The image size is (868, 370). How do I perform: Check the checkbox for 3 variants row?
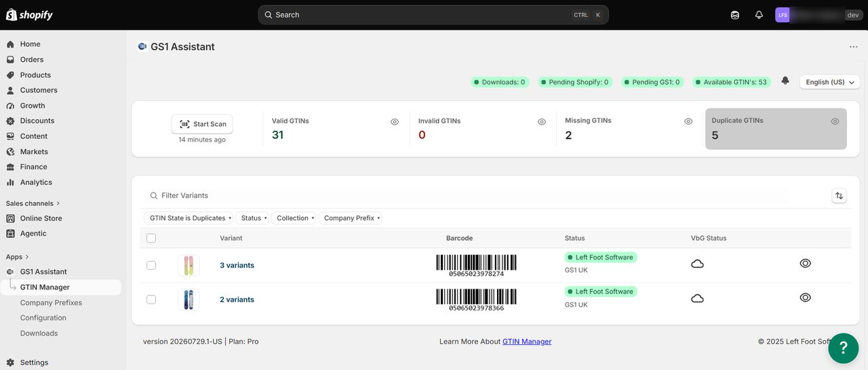151,265
